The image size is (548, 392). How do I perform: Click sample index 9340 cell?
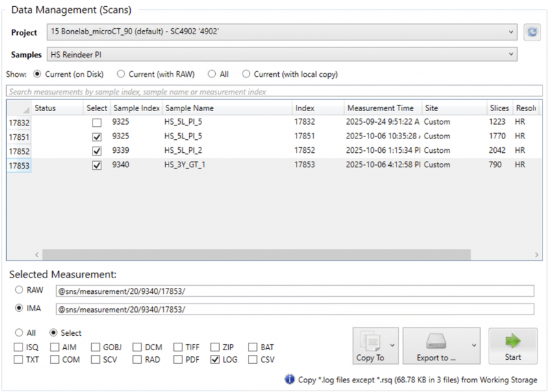[121, 164]
